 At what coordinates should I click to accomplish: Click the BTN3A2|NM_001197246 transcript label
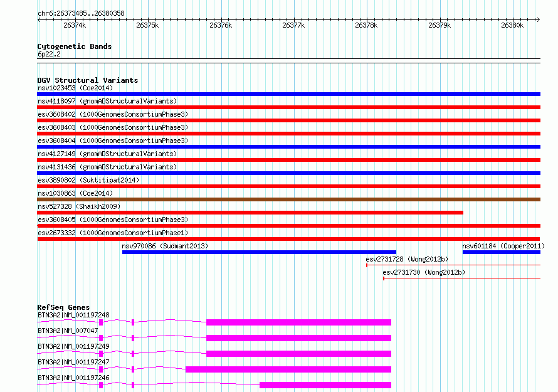[73, 378]
